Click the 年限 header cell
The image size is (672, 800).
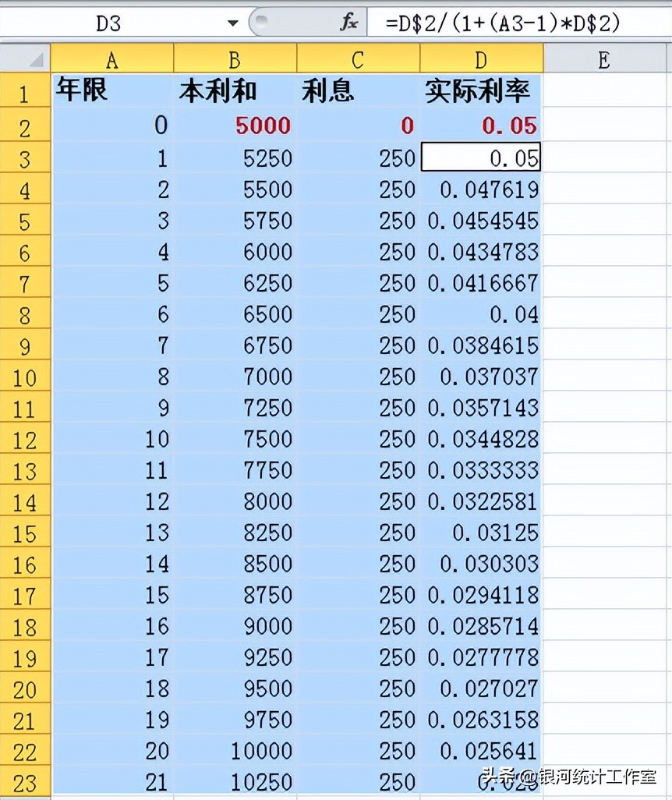point(111,91)
